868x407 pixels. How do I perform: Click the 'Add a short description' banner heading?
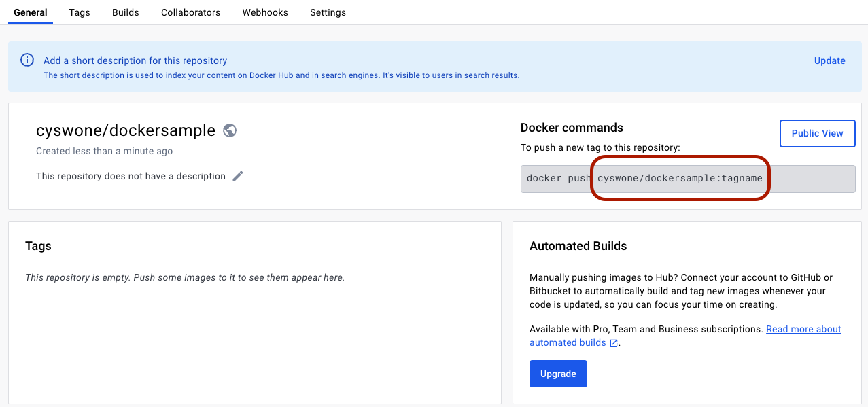tap(135, 60)
